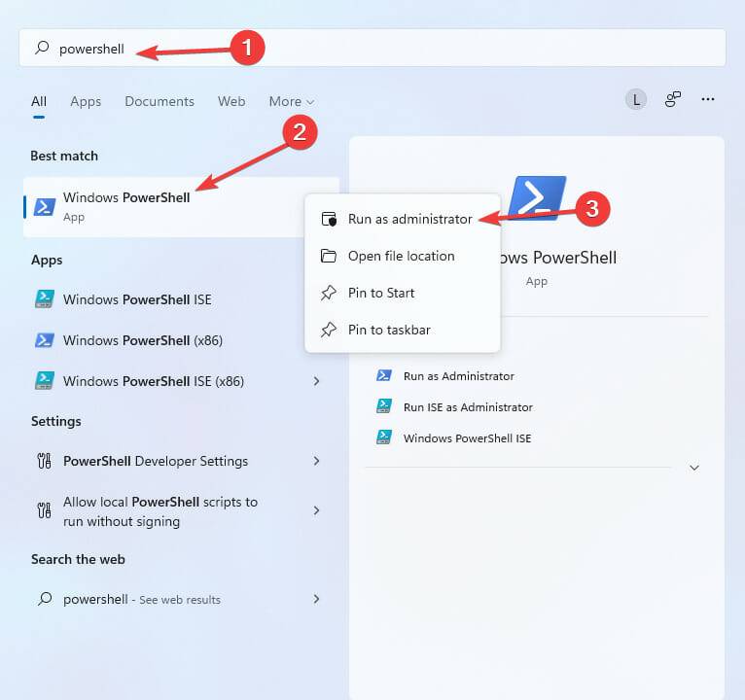The width and height of the screenshot is (745, 700).
Task: Click the pin icon beside Pin to taskbar
Action: 329,330
